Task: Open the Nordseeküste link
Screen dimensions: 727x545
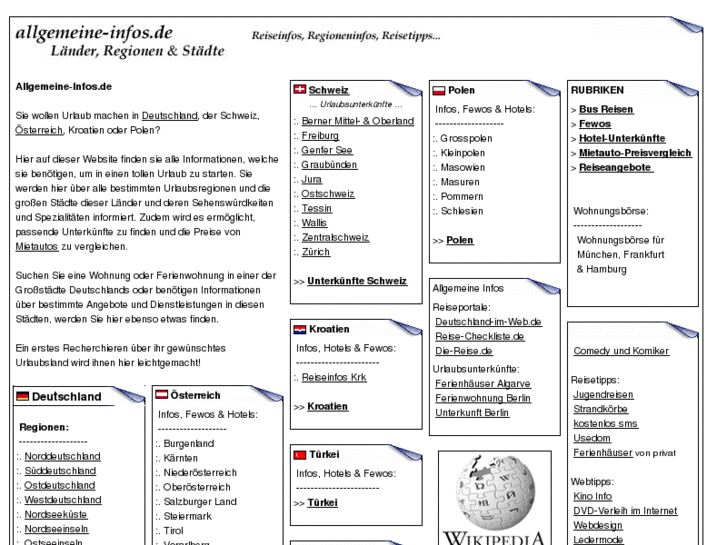Action: [56, 514]
